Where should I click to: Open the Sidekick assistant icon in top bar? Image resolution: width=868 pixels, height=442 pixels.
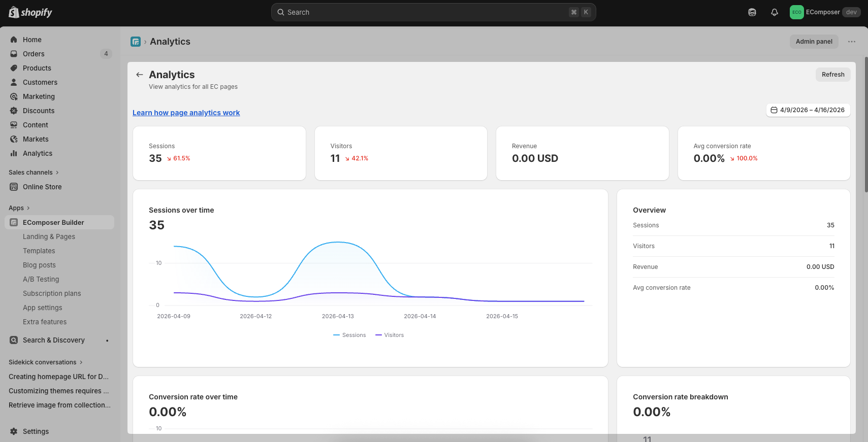[752, 12]
